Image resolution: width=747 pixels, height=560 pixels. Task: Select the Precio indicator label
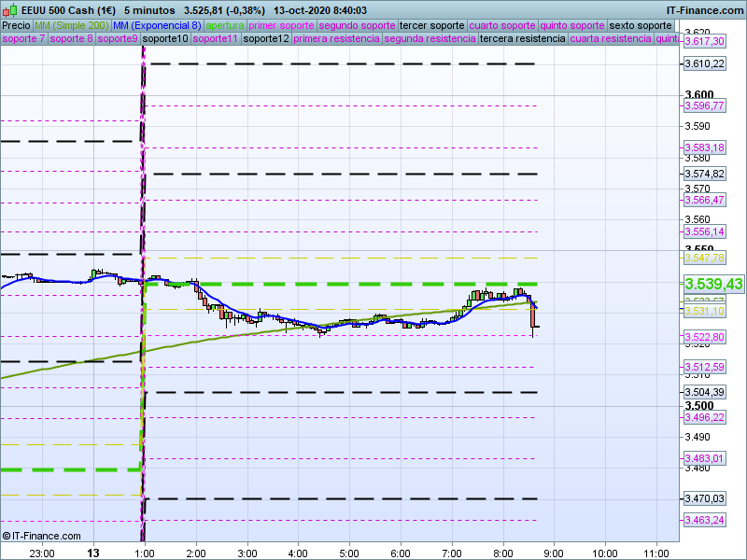point(16,25)
